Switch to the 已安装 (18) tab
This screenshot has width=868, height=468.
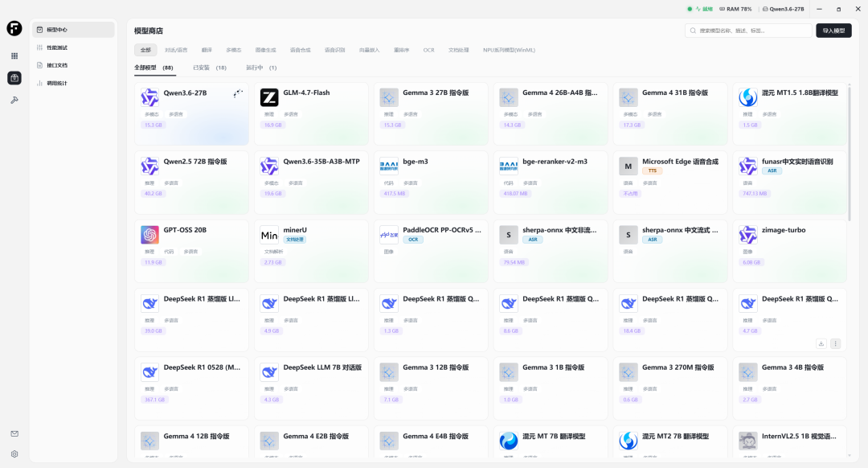(210, 68)
